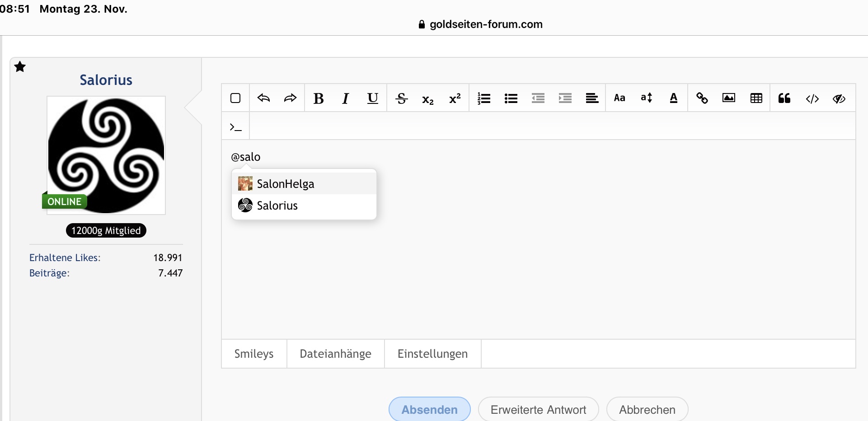Select SalonHelga from mention suggestions

pyautogui.click(x=286, y=184)
